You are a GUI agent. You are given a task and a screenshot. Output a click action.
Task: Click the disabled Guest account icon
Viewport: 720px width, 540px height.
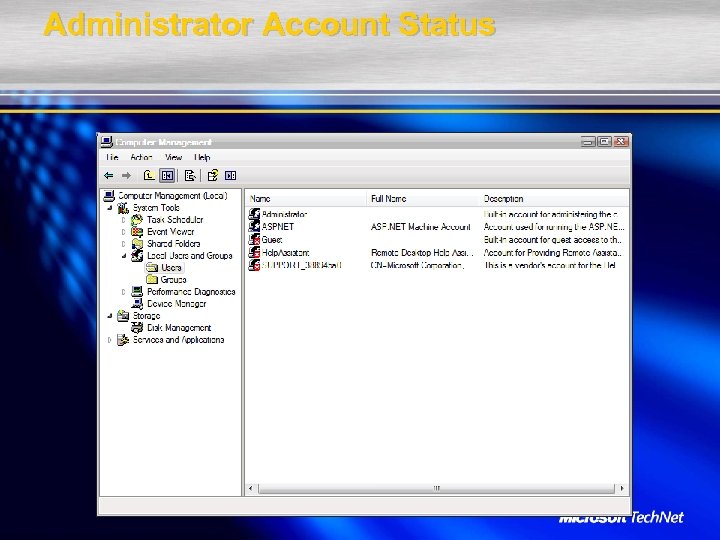pyautogui.click(x=254, y=239)
